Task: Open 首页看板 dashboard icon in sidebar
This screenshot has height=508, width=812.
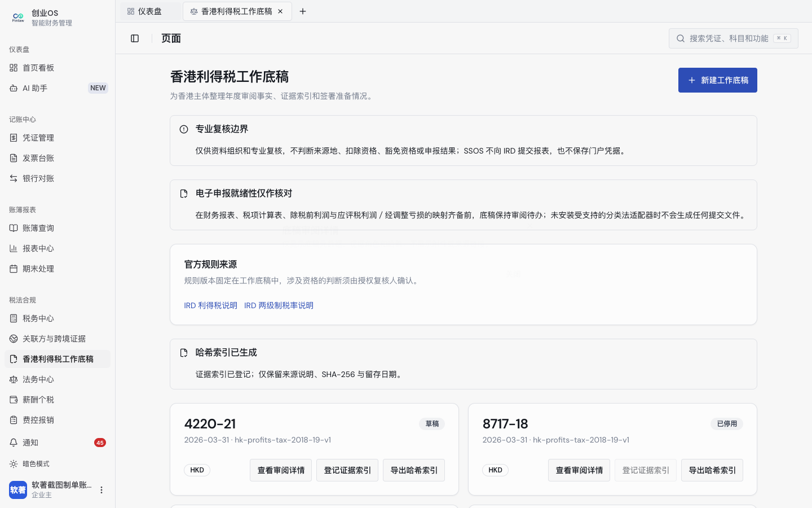Action: pyautogui.click(x=14, y=68)
